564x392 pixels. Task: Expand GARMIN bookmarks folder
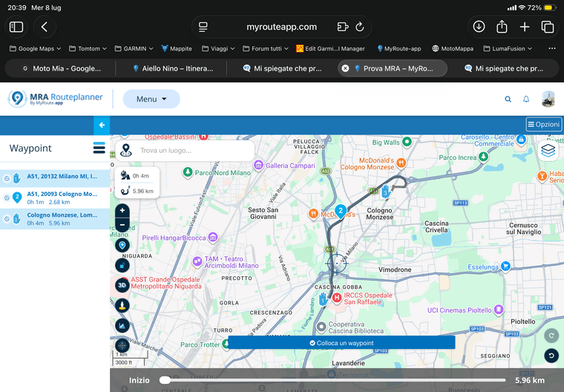(x=134, y=48)
